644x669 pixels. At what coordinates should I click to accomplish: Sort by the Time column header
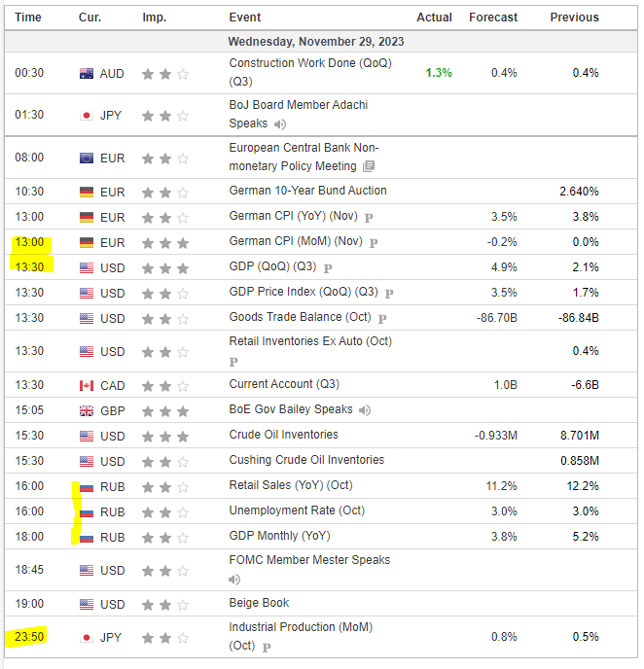[x=28, y=18]
